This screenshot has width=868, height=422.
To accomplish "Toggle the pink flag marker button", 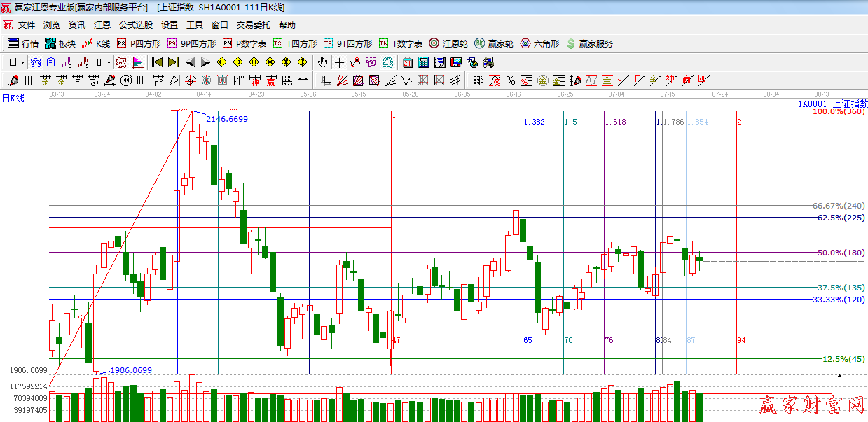I will (x=138, y=62).
